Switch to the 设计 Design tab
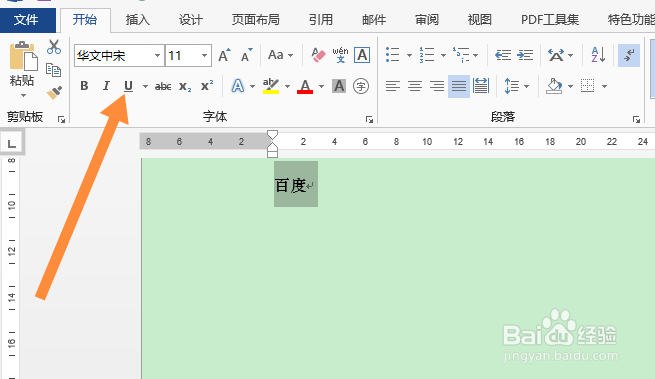This screenshot has height=379, width=655. (190, 20)
